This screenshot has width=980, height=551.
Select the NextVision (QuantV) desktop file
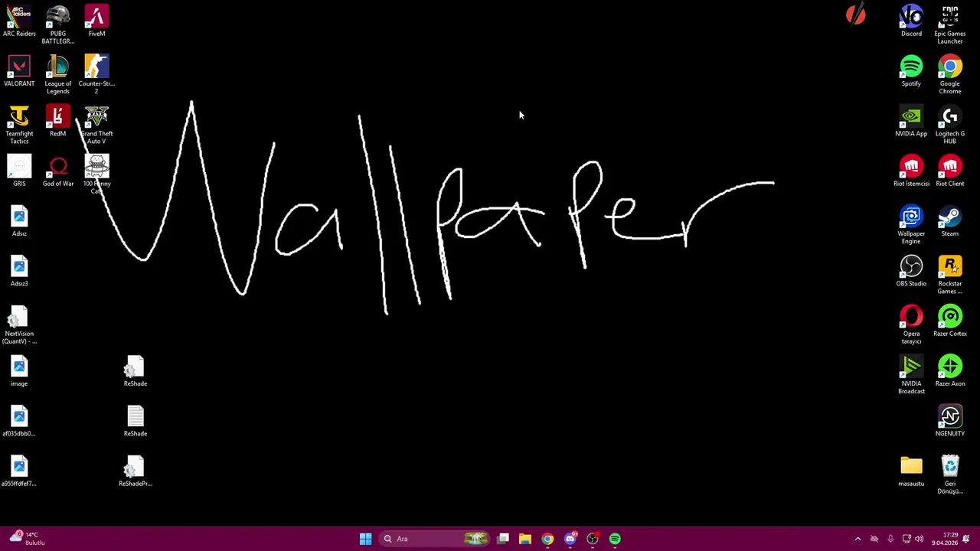(19, 324)
